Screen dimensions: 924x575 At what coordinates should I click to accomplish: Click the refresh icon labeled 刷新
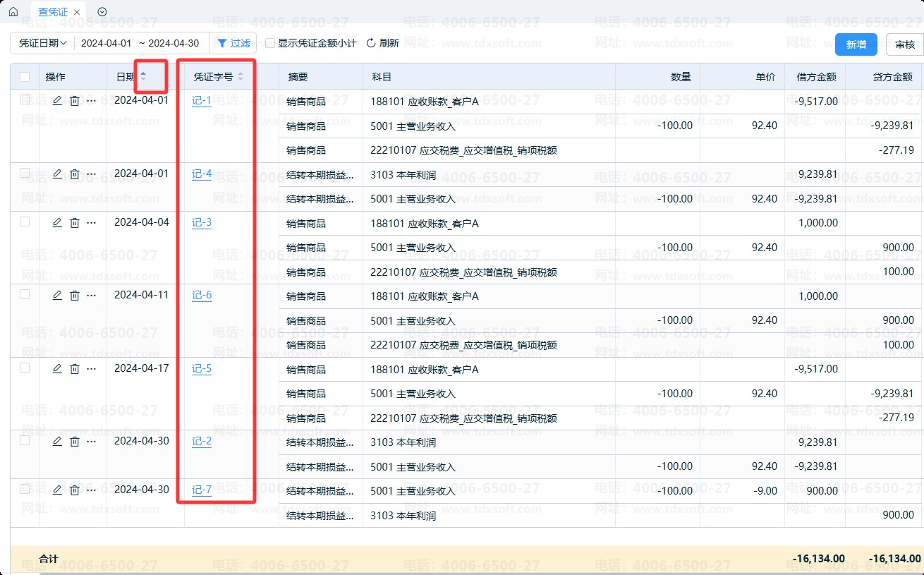point(382,43)
